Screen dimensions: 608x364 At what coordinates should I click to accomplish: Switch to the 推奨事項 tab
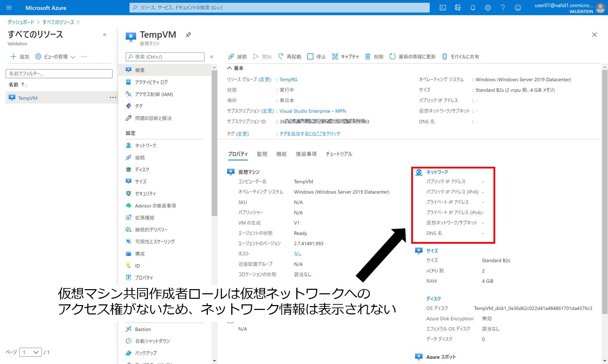coord(306,154)
